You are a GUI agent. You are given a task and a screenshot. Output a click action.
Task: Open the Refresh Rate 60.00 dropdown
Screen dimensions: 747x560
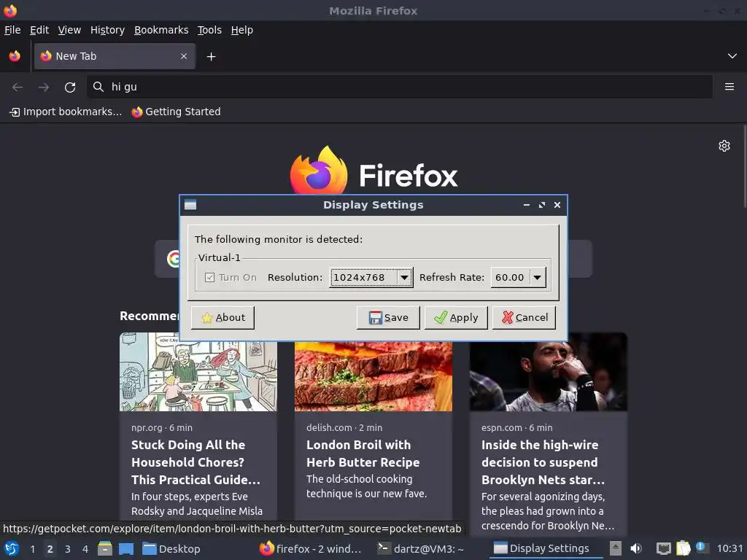pyautogui.click(x=519, y=277)
